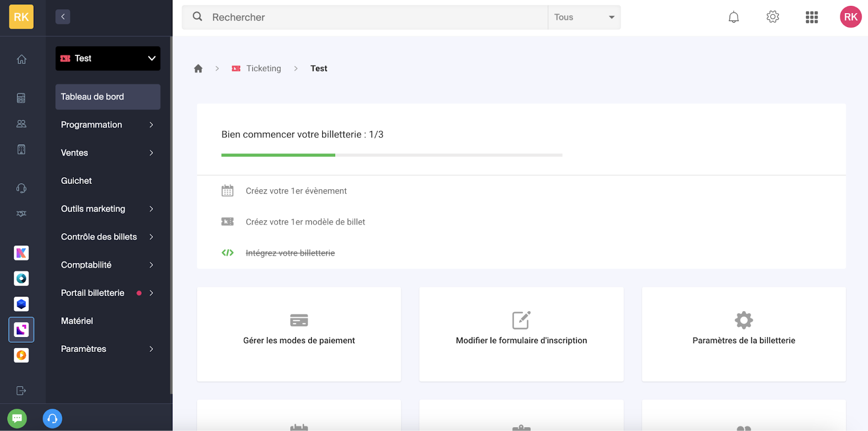Expand the Comptabilité menu section
The image size is (868, 431).
click(107, 265)
